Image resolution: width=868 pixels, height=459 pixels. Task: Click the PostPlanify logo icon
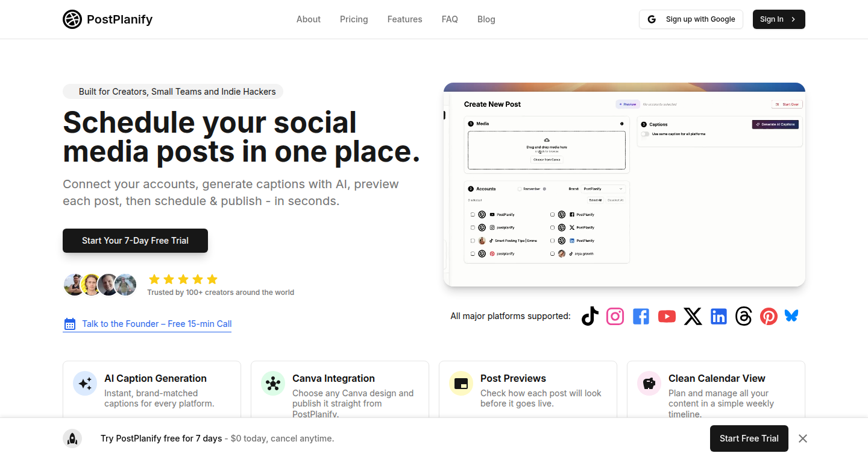pyautogui.click(x=72, y=19)
